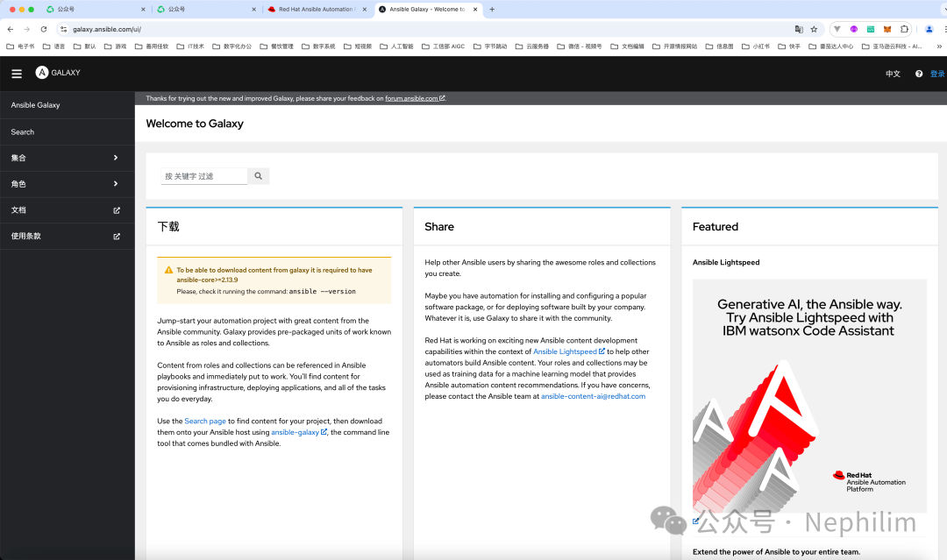The width and height of the screenshot is (947, 560).
Task: Show more bookmarks overflow arrows
Action: coord(939,46)
